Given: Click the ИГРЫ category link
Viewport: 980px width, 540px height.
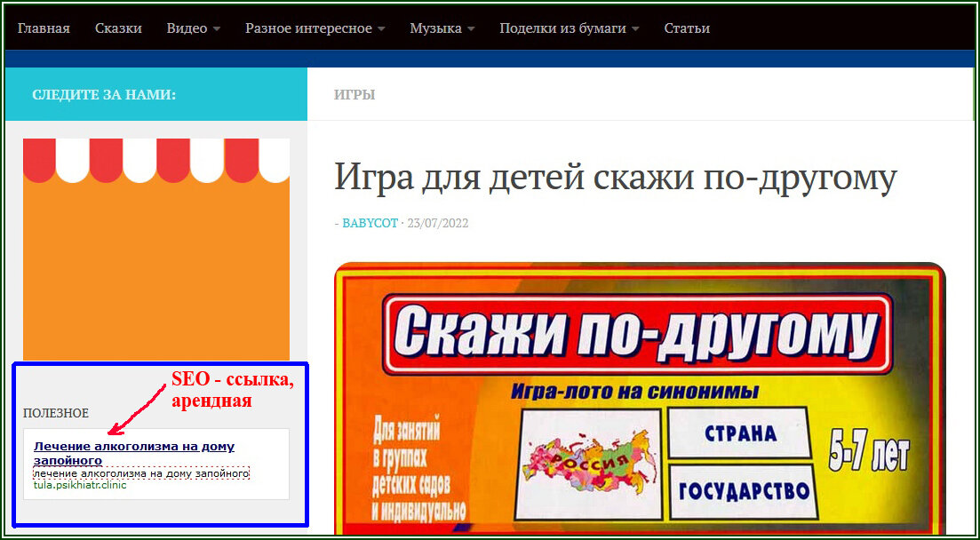Looking at the screenshot, I should 355,95.
